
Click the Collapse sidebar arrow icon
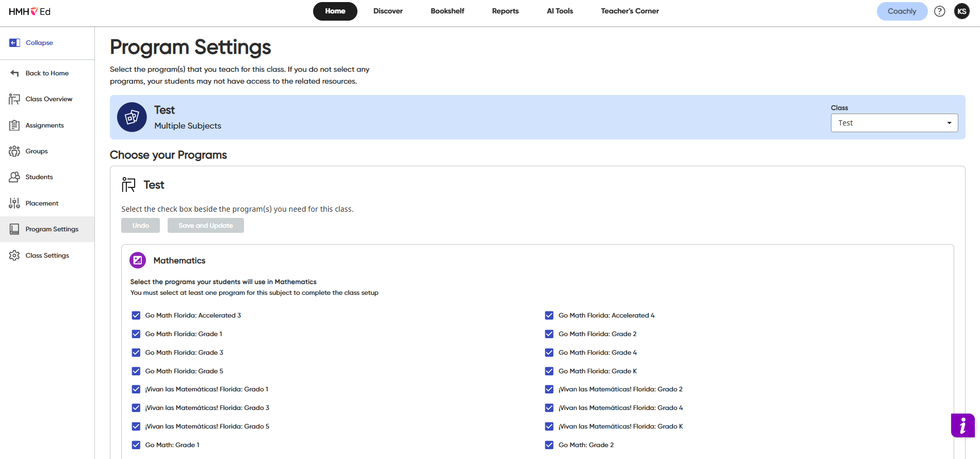pyautogui.click(x=15, y=43)
